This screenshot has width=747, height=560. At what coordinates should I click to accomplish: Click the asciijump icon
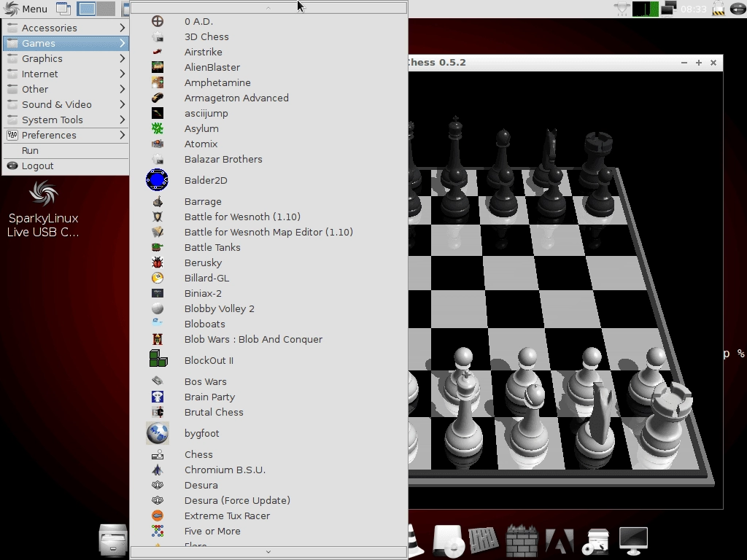158,113
